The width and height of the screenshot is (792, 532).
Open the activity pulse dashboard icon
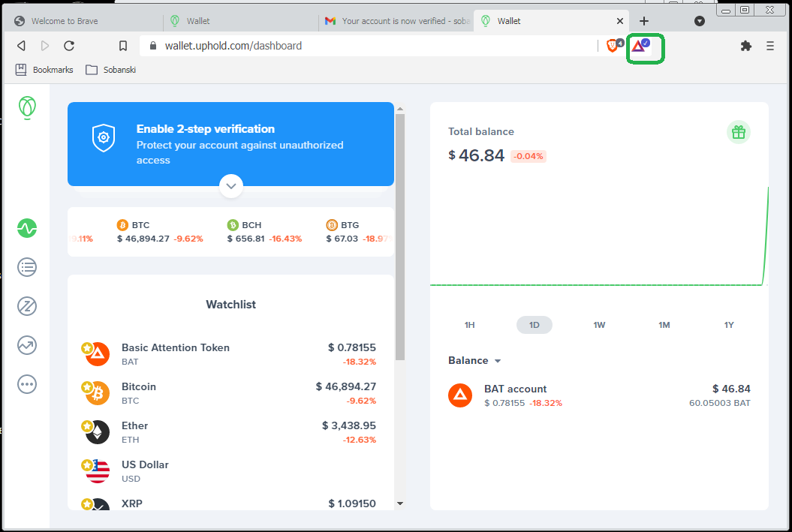click(x=27, y=228)
